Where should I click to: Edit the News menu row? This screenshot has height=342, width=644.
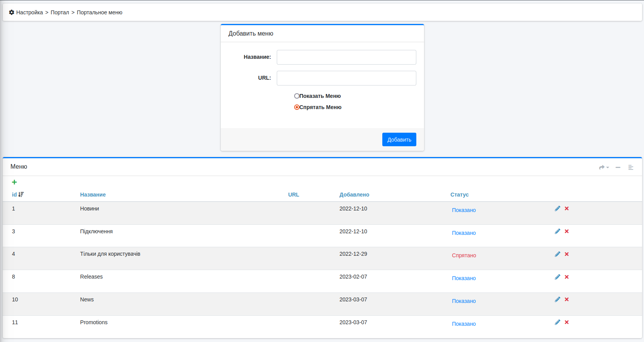(557, 299)
